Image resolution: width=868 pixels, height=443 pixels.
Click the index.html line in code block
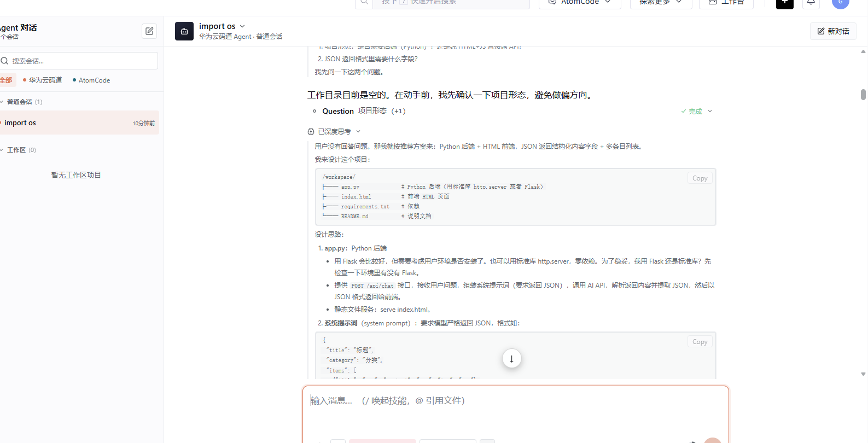point(386,197)
